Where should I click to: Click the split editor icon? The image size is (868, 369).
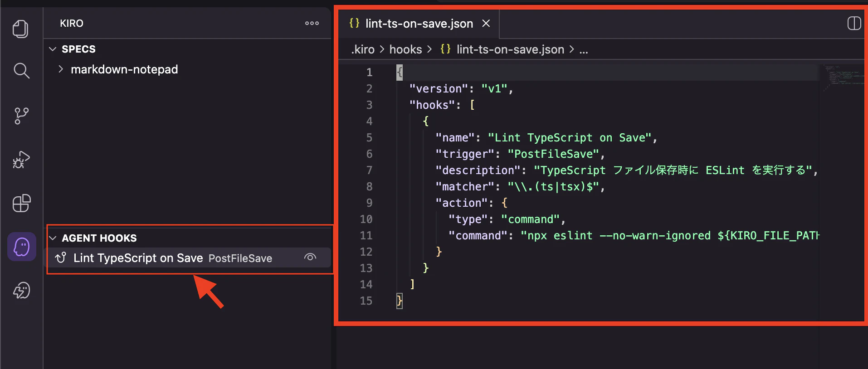pos(854,23)
